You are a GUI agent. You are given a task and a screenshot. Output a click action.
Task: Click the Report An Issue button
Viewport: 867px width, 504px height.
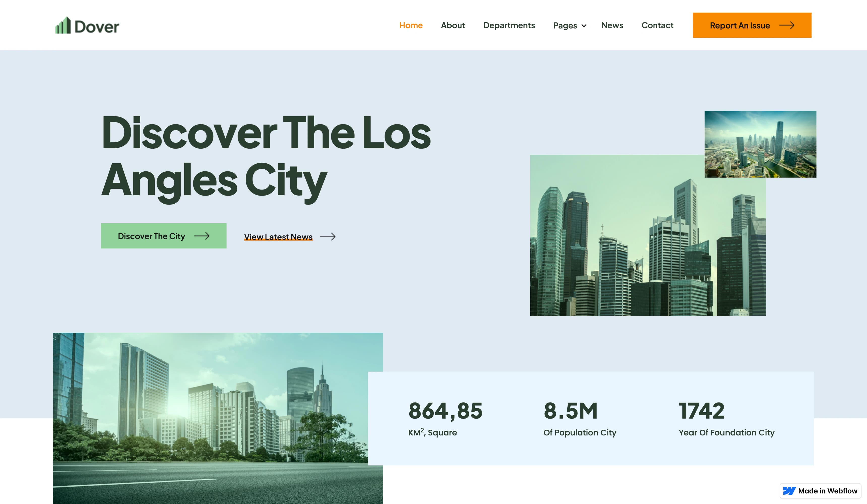coord(752,25)
